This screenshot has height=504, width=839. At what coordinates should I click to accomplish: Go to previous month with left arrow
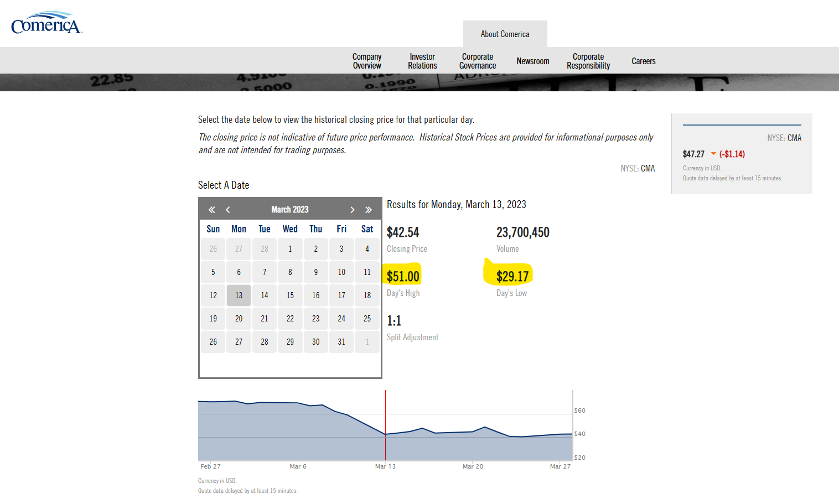(228, 210)
